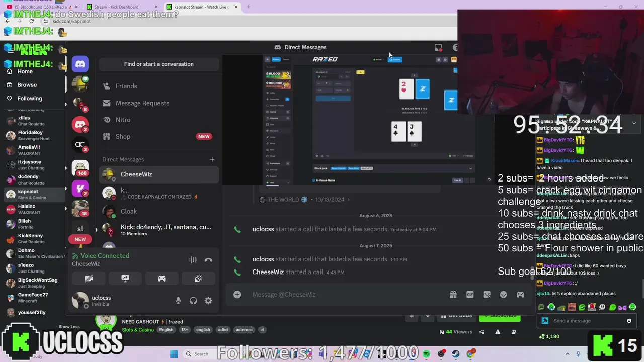Toggle the camera on in voice panel

click(x=89, y=278)
